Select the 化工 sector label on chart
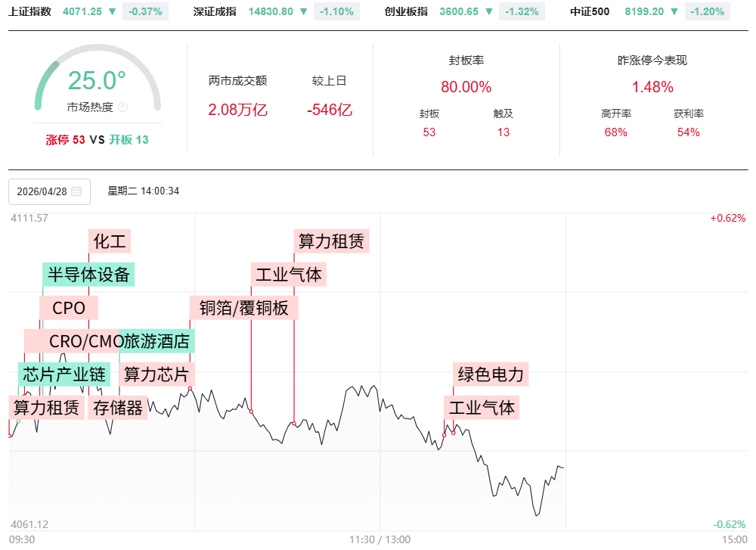The height and width of the screenshot is (550, 756). pyautogui.click(x=110, y=241)
